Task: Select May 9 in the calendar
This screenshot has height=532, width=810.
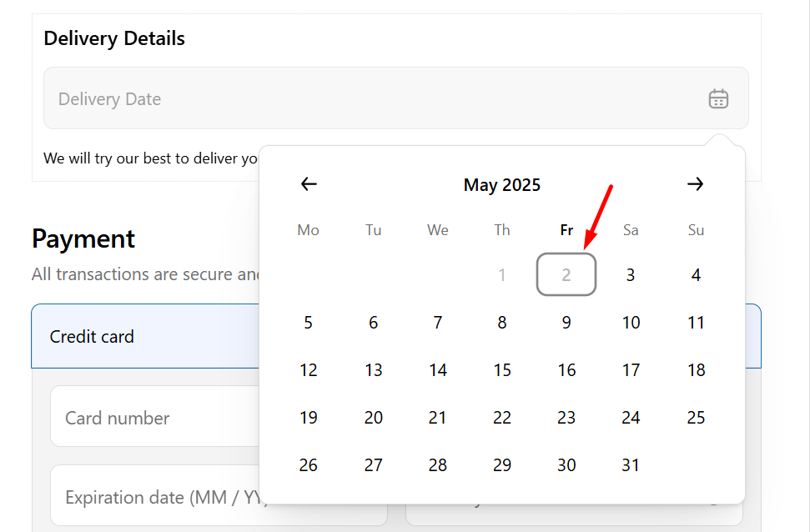Action: click(x=566, y=323)
